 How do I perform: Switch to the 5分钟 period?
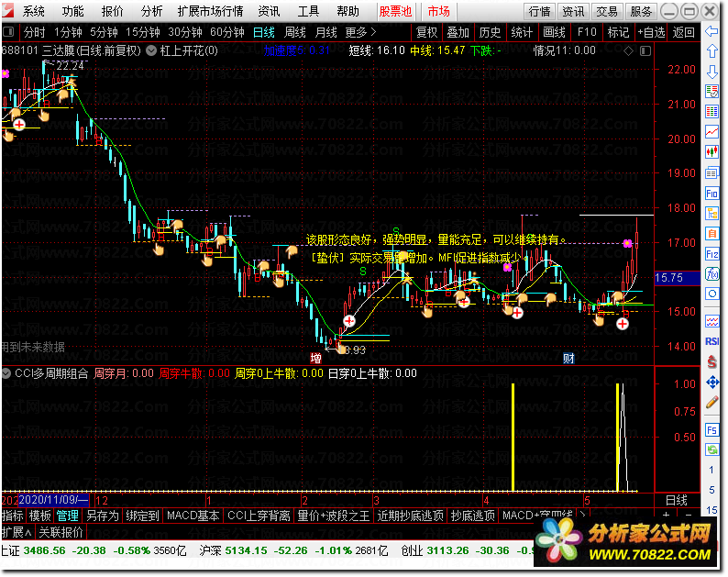[104, 32]
